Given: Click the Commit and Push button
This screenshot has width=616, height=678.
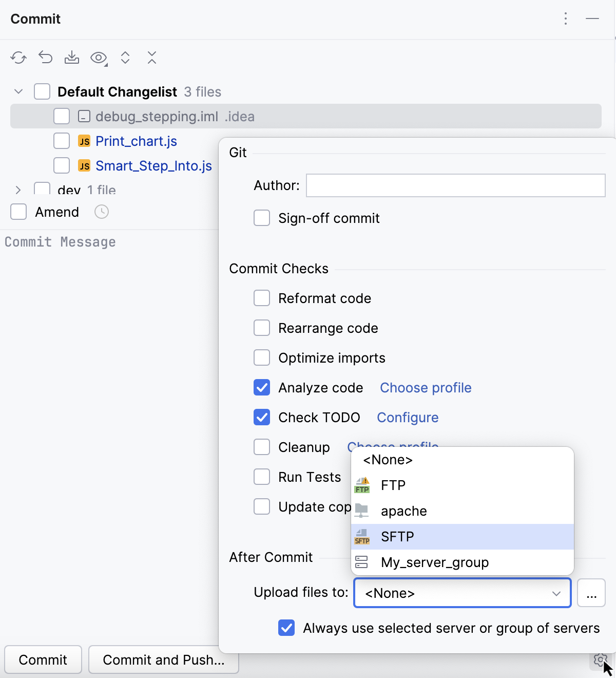Looking at the screenshot, I should [x=163, y=660].
